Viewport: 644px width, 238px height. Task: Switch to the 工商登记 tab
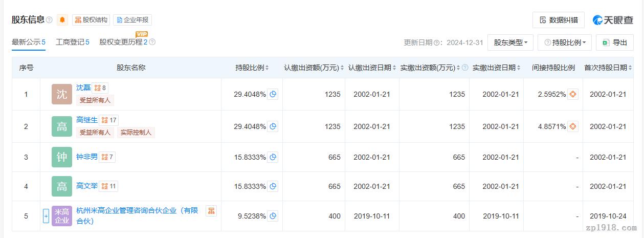point(72,42)
